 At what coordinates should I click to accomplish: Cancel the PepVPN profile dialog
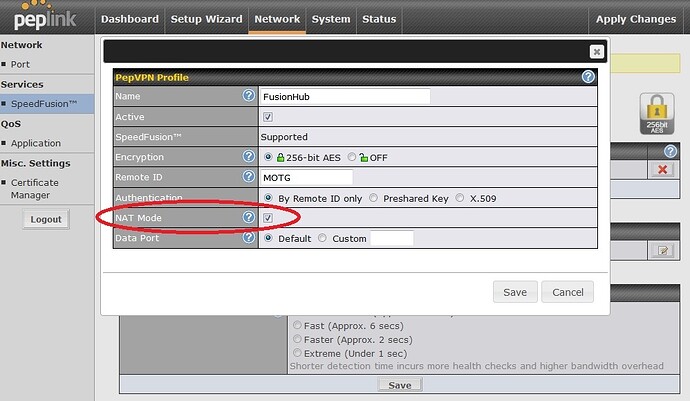(568, 292)
